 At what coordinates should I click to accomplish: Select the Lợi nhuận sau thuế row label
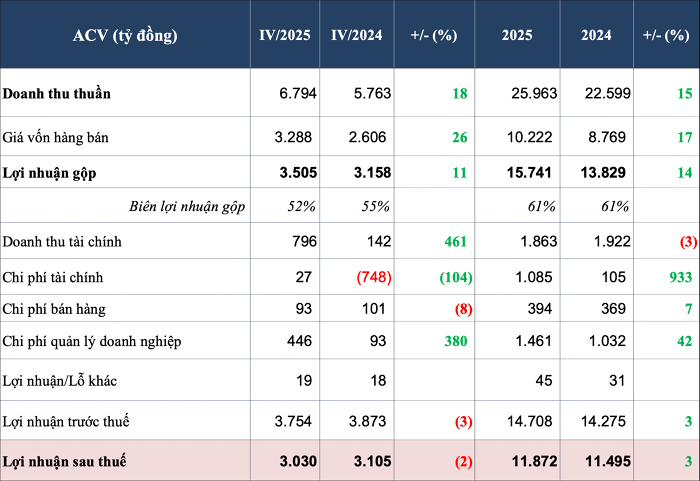click(x=65, y=460)
